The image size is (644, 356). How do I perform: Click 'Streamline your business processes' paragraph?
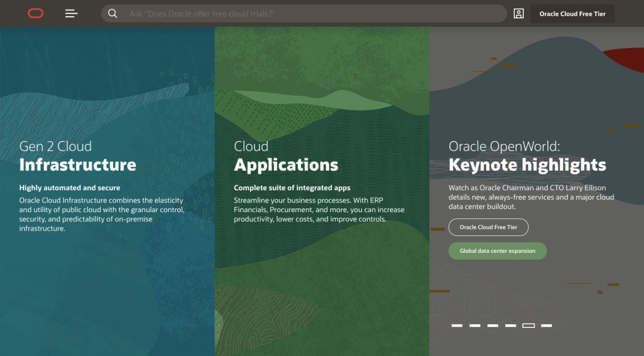tap(319, 210)
